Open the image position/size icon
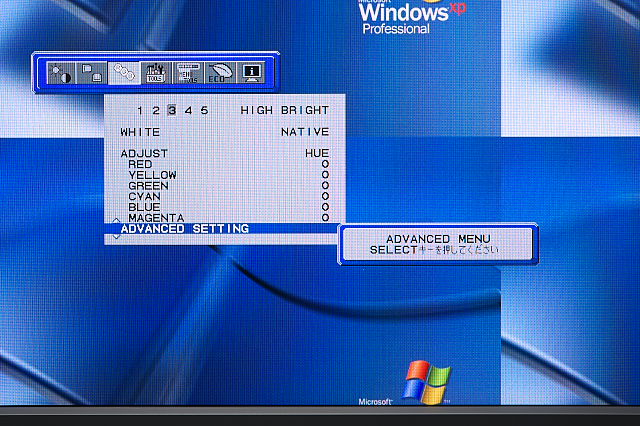 (92, 73)
